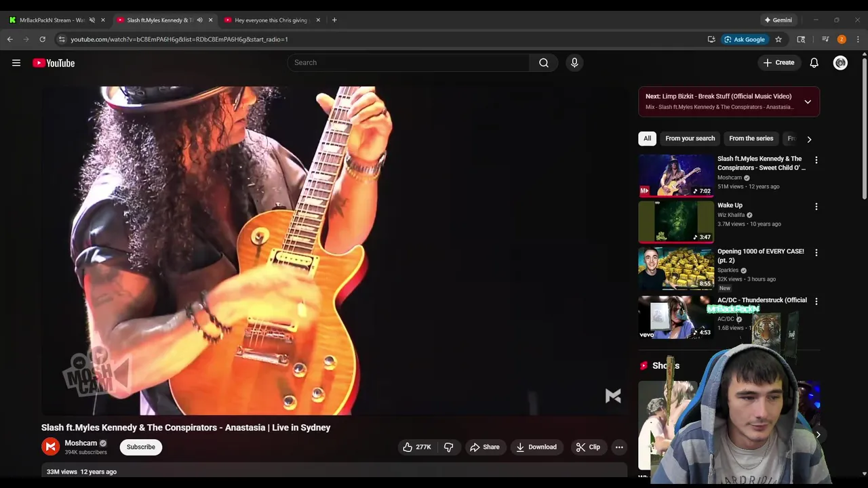This screenshot has height=488, width=868.
Task: Open the Sweet Child O' Mine thumbnail
Action: (x=676, y=176)
